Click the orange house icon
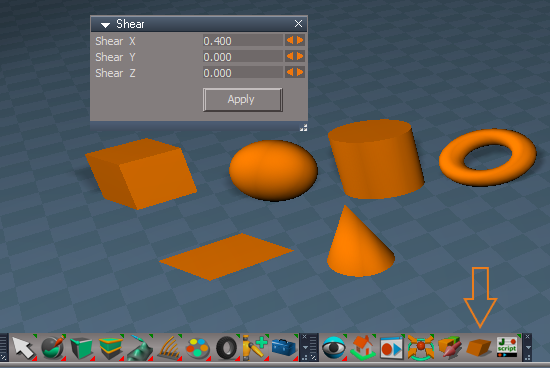Image resolution: width=550 pixels, height=368 pixels. pos(363,347)
